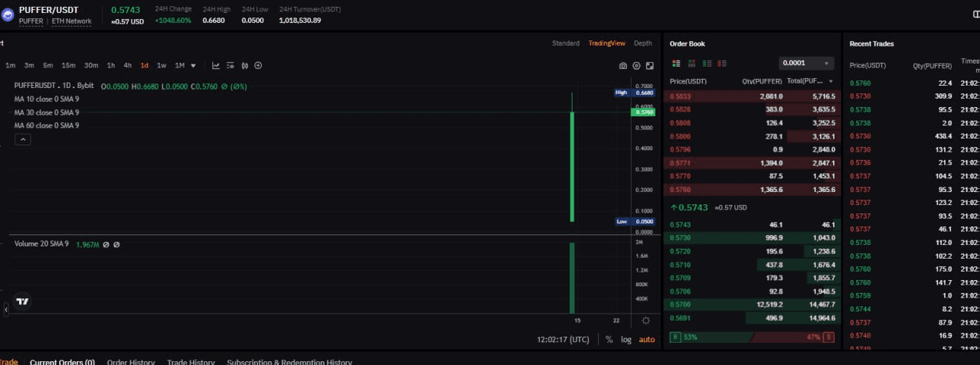
Task: Click the PUFFER coin logo icon
Action: tap(8, 15)
